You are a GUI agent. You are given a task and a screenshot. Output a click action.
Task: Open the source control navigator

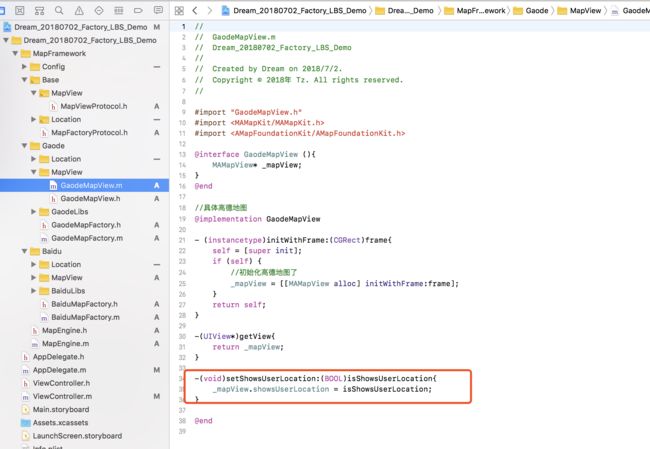[19, 10]
